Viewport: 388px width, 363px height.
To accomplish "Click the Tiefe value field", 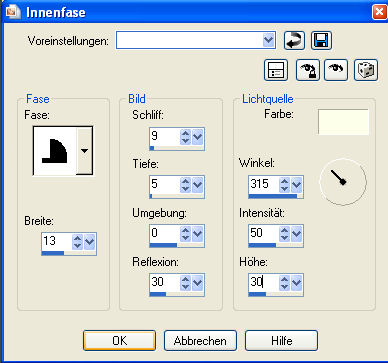I will [x=165, y=185].
